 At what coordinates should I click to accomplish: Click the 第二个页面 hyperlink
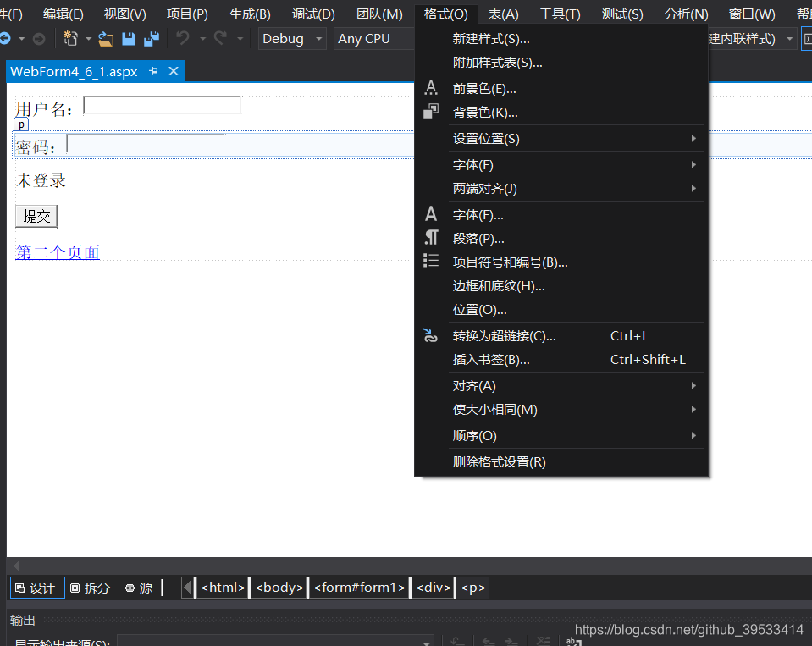pos(58,252)
